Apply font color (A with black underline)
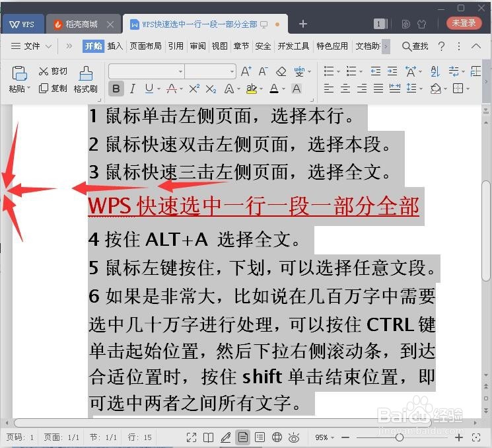 (x=274, y=89)
